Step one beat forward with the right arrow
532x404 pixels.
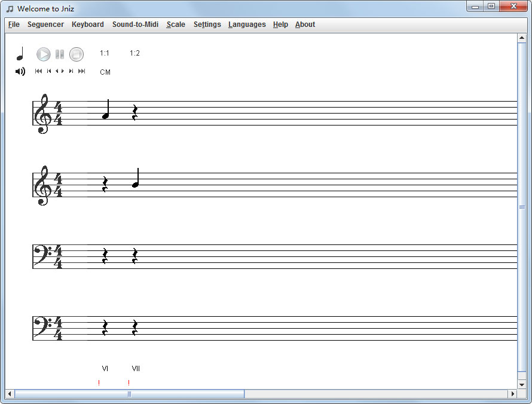pyautogui.click(x=62, y=71)
